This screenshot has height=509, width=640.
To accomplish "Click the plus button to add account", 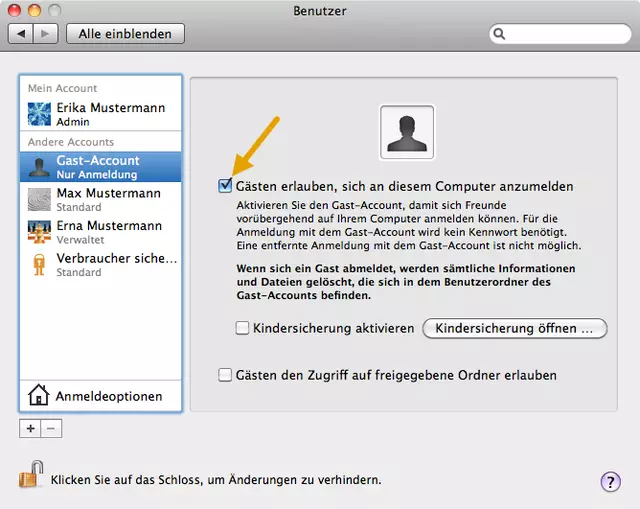I will 30,428.
